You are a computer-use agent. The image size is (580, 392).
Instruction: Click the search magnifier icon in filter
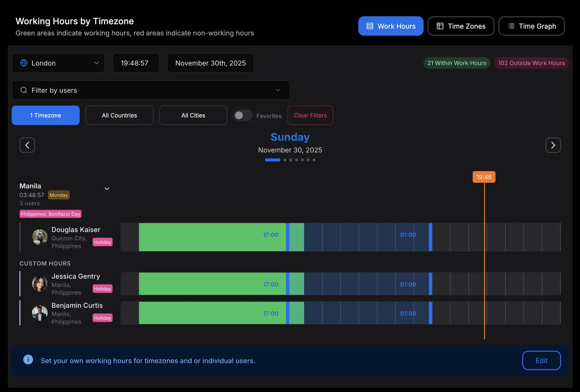(x=24, y=90)
